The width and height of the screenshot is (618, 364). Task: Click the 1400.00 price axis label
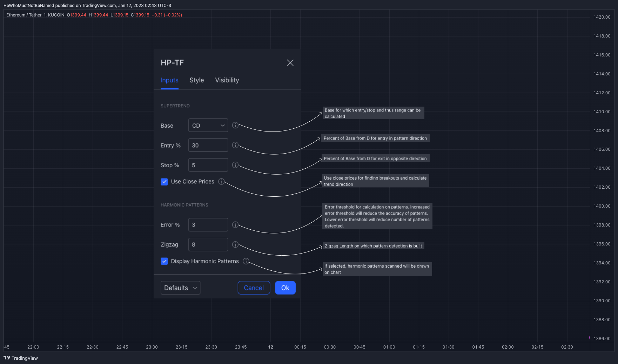click(x=602, y=206)
